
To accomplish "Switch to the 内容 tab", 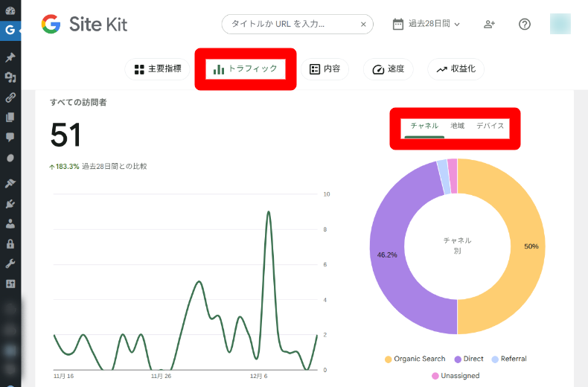I will (325, 69).
